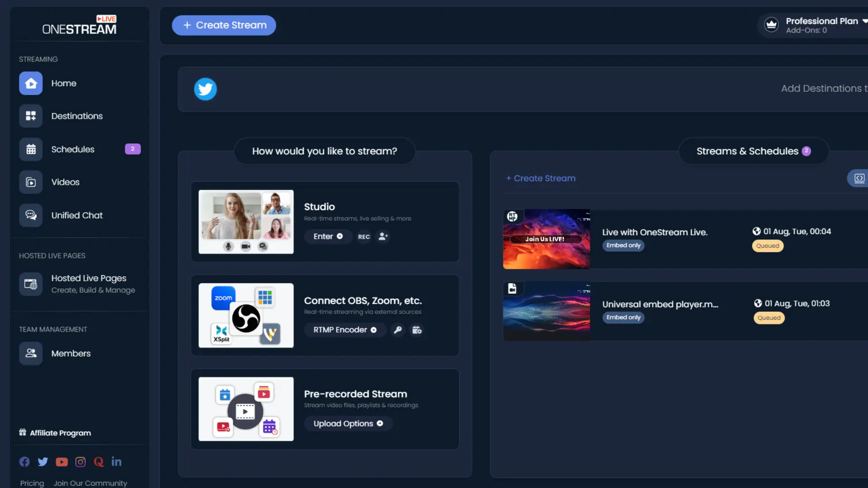This screenshot has height=488, width=868.
Task: Open the Facebook social icon in sidebar footer
Action: pyautogui.click(x=24, y=462)
